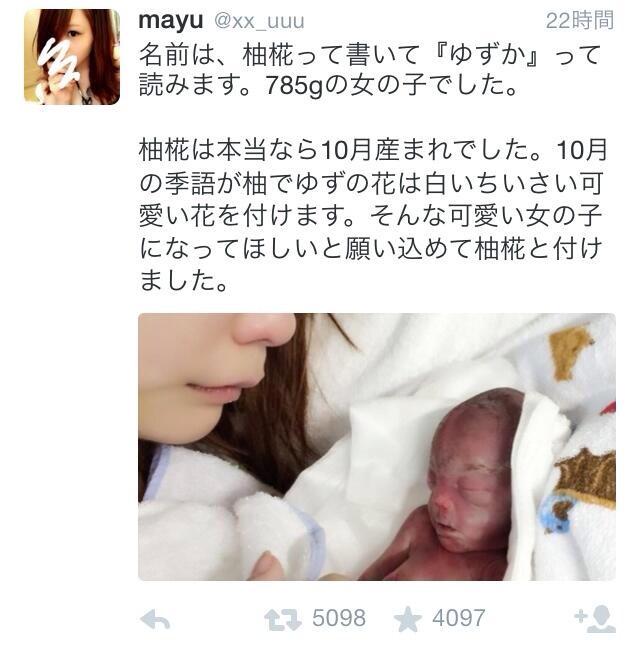View the retweet count 5098

coord(339,618)
